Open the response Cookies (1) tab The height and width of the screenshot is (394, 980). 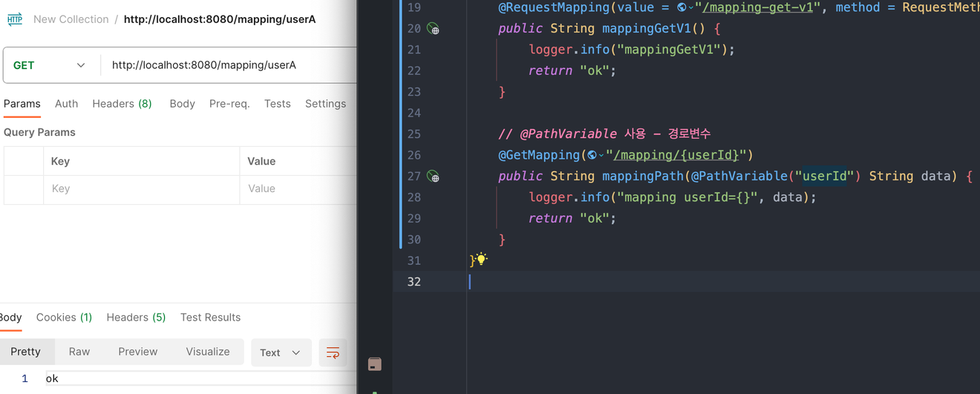pyautogui.click(x=64, y=318)
